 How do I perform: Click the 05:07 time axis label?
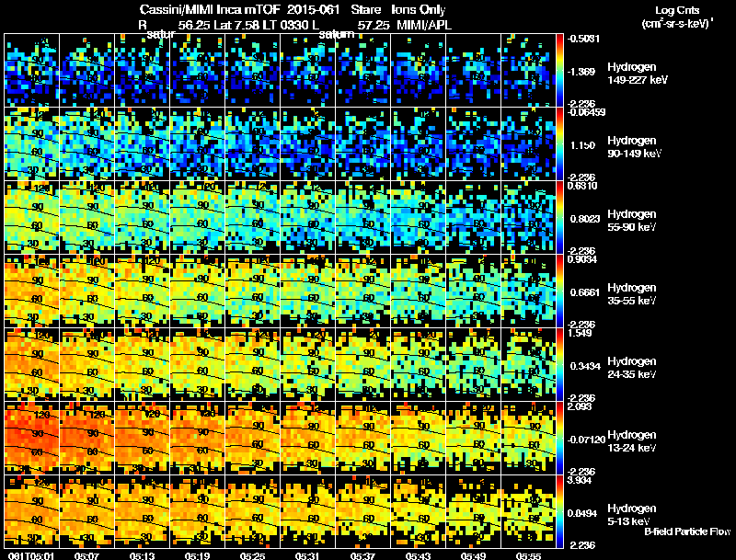coord(86,556)
